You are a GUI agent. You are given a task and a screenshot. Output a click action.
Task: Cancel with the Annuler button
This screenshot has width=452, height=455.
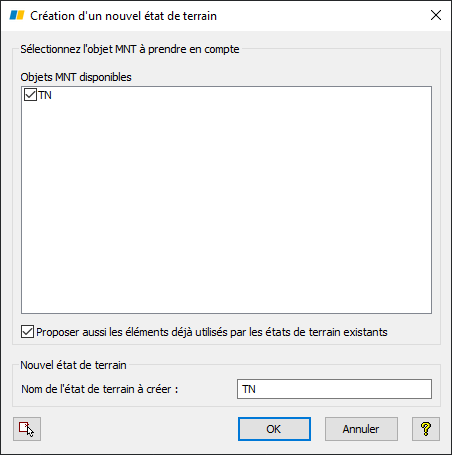(361, 429)
